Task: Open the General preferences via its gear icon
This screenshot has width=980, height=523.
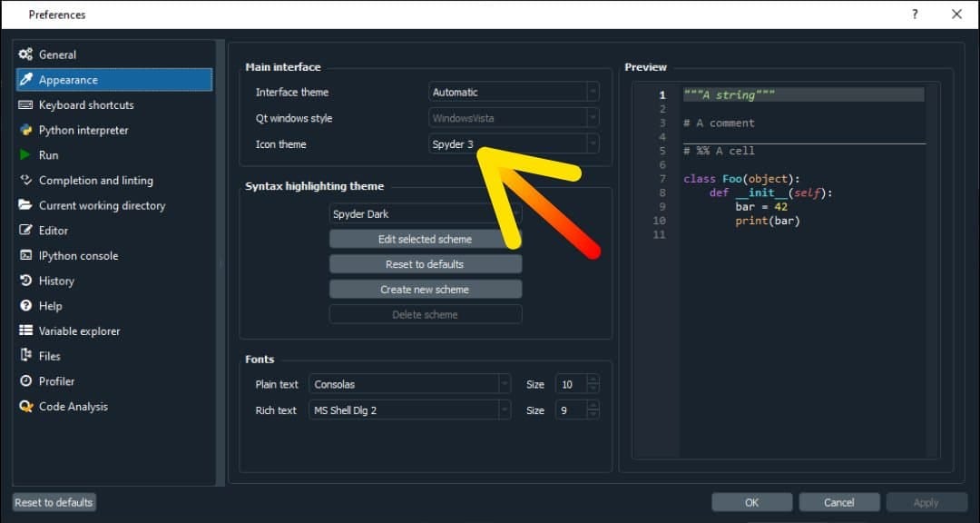Action: pos(28,54)
